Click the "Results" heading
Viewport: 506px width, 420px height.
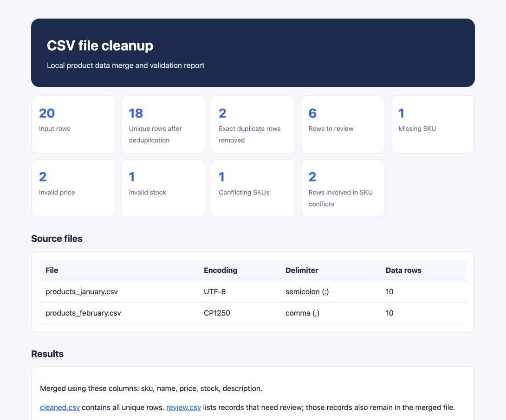tap(47, 354)
